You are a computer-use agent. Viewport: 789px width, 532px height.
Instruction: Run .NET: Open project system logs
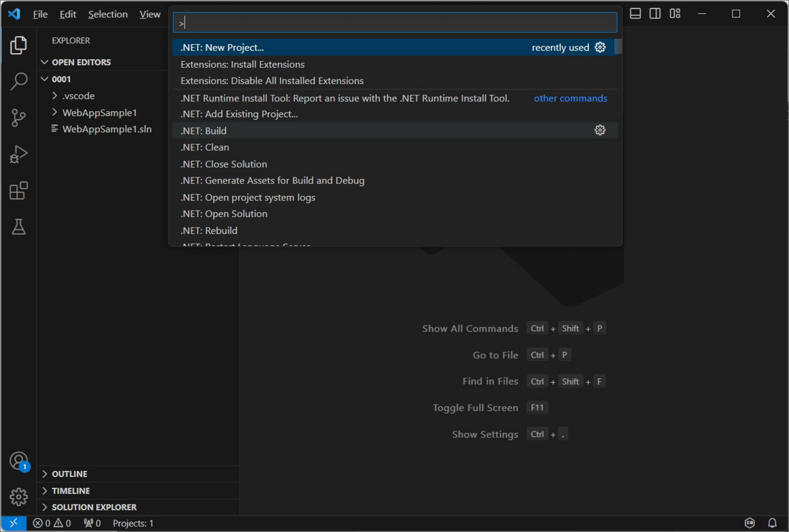coord(395,197)
